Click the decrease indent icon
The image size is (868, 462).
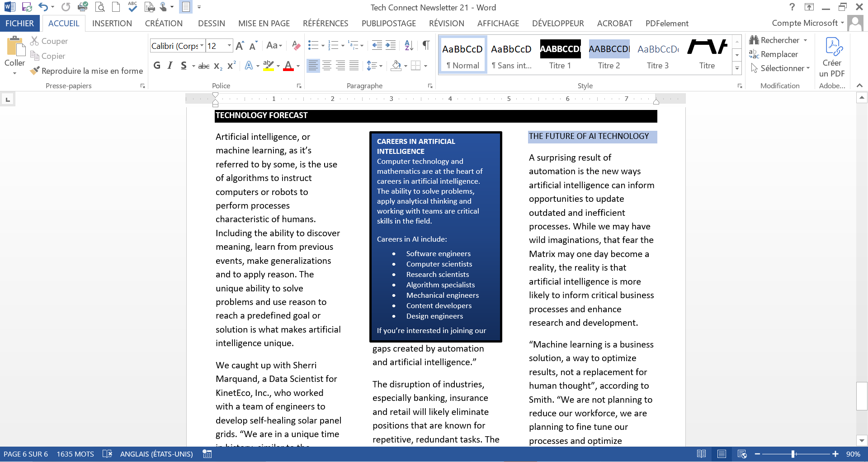[377, 45]
